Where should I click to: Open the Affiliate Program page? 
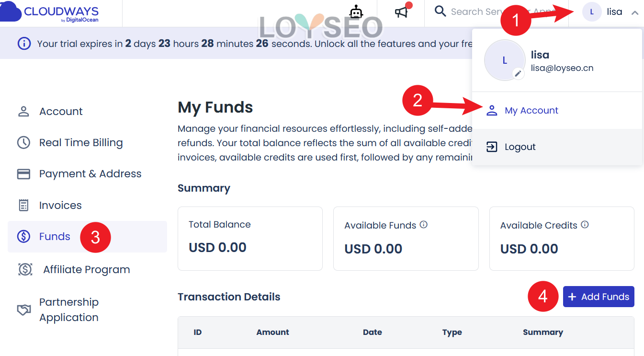(86, 270)
